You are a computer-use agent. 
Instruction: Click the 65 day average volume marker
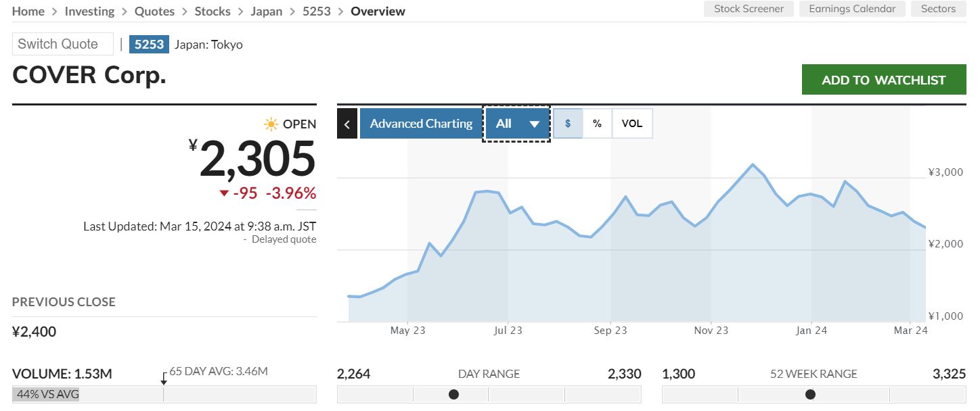coord(163,378)
